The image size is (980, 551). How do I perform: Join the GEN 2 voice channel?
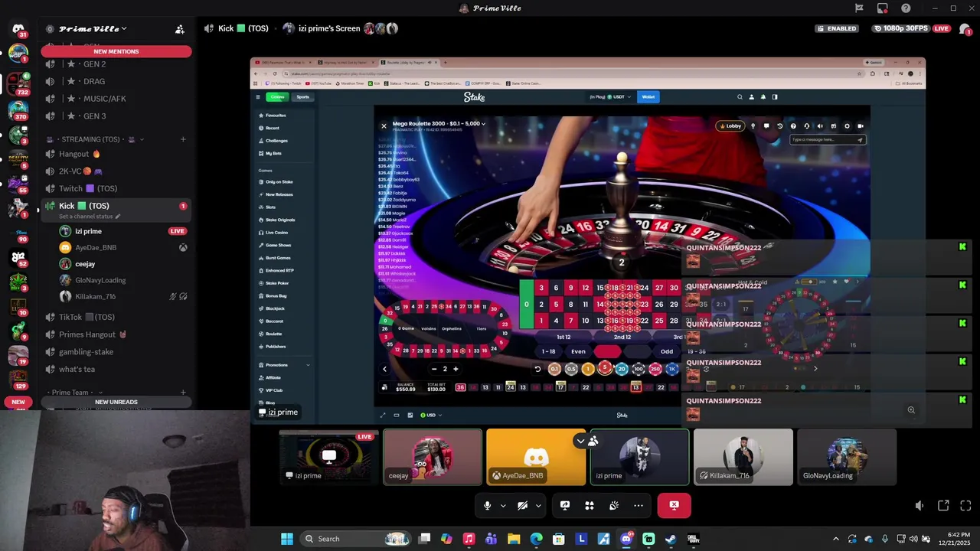(116, 64)
